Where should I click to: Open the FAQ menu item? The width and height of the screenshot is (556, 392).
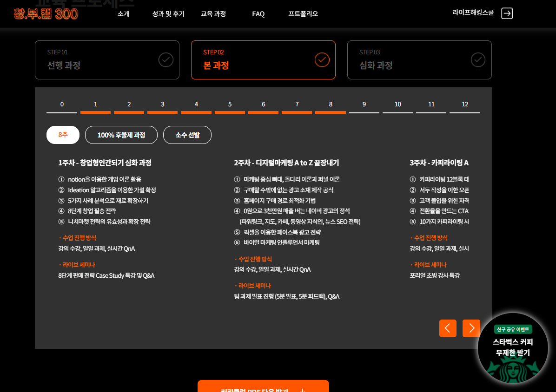258,14
